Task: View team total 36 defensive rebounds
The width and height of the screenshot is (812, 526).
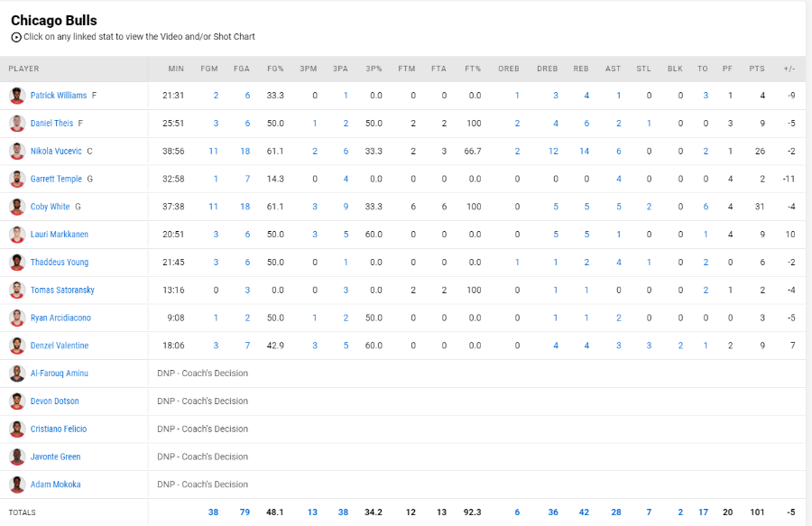Action: point(553,512)
